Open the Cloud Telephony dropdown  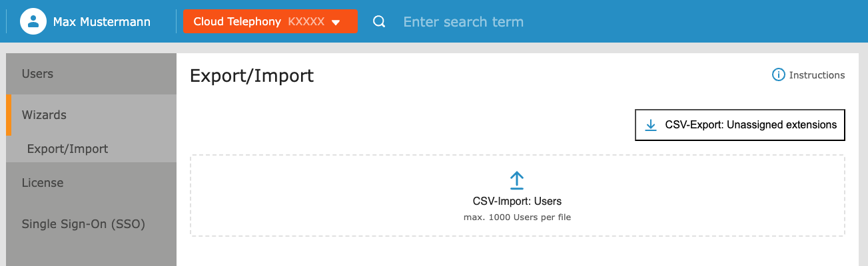(270, 21)
